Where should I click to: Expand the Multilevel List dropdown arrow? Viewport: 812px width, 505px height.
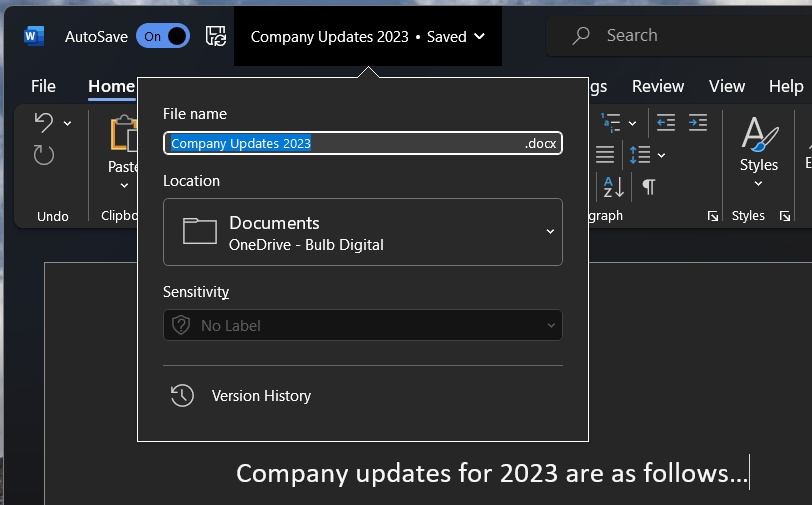point(632,123)
